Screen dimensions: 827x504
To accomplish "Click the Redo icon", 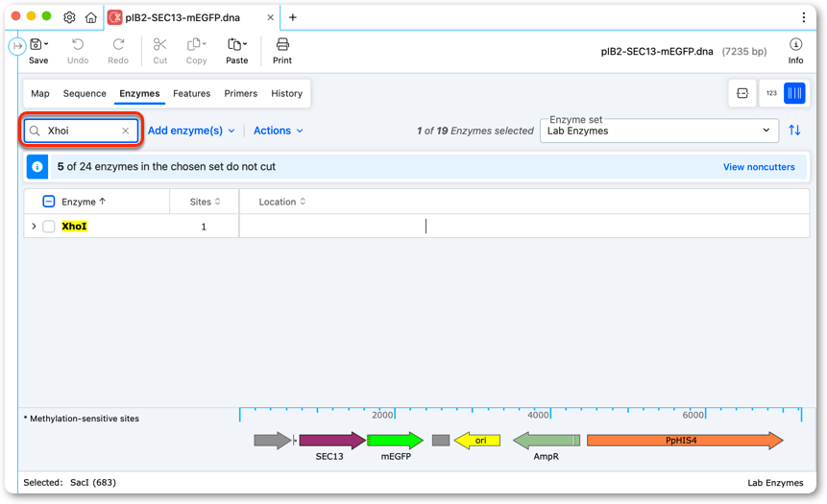I will point(118,44).
